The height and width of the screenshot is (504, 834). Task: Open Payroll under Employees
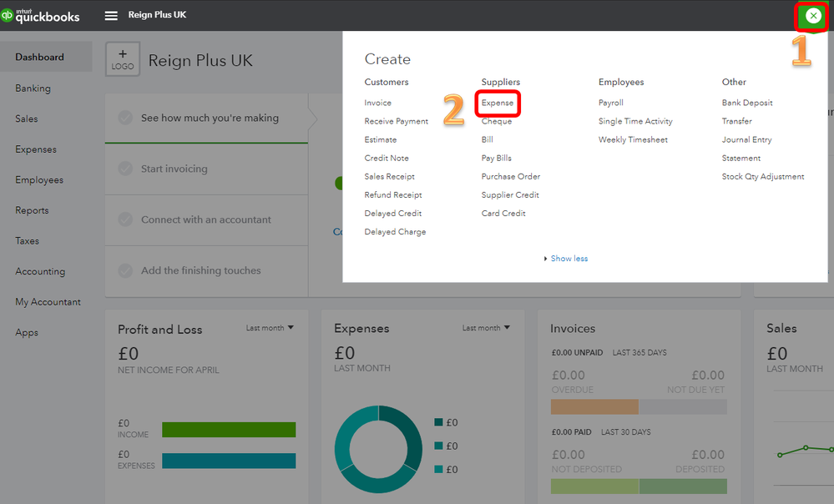[x=610, y=103]
